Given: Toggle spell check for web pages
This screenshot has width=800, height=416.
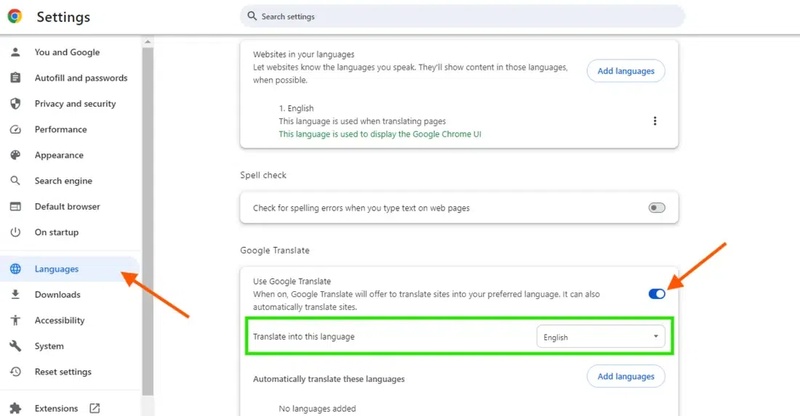Looking at the screenshot, I should [x=657, y=208].
